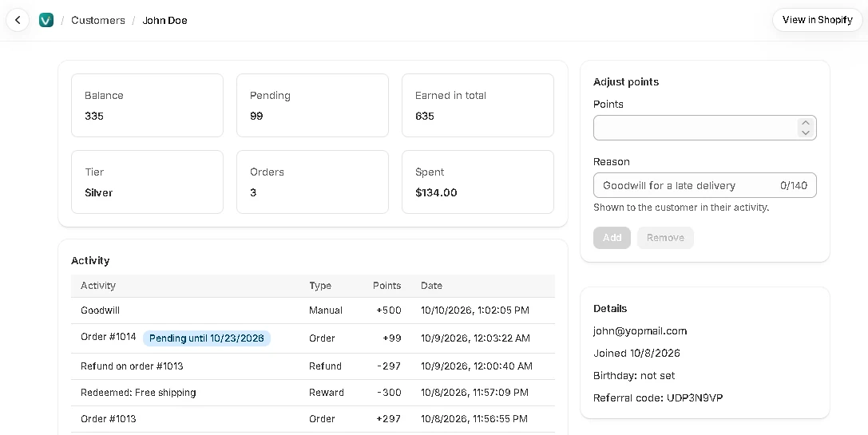868x435 pixels.
Task: Select the Joined 10/8/2026 text
Action: click(x=636, y=353)
